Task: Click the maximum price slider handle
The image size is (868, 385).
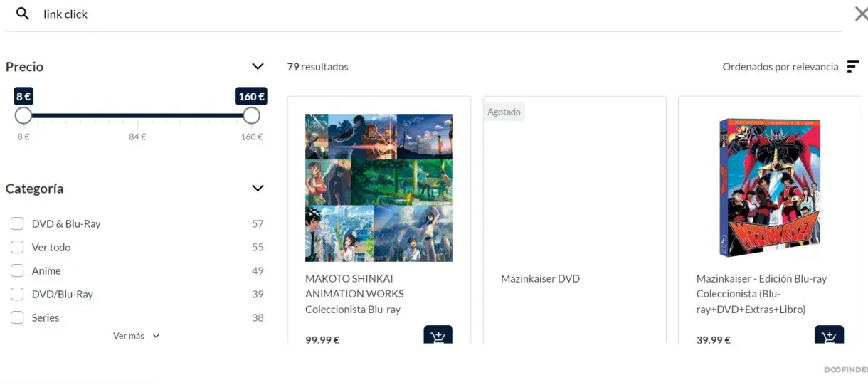Action: [x=251, y=115]
